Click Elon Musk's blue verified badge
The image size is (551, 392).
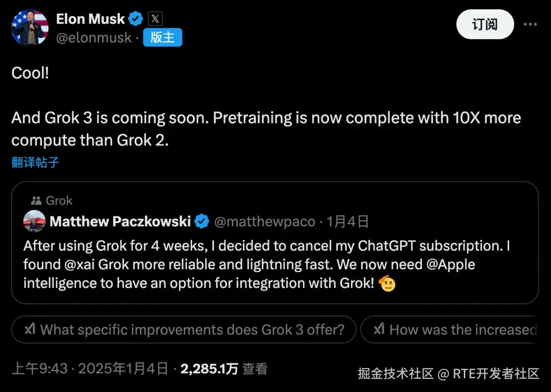(136, 19)
